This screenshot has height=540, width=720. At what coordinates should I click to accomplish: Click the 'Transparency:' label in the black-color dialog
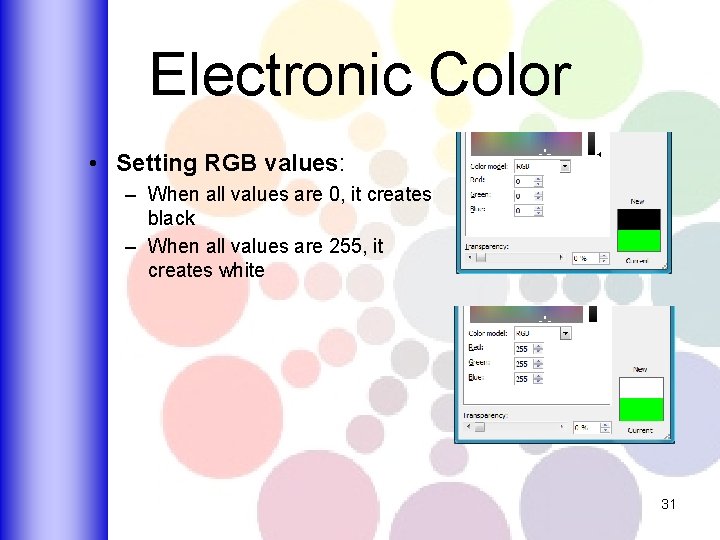click(487, 246)
